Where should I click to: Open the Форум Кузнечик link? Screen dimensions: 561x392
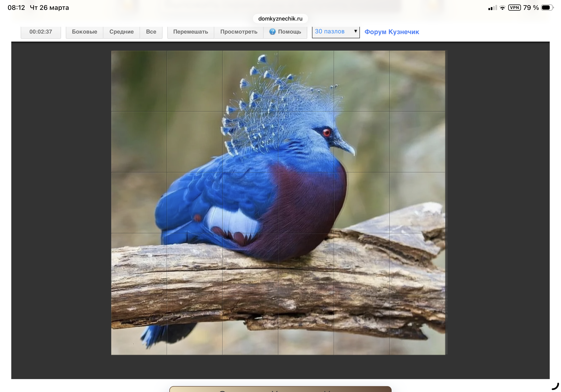click(391, 32)
